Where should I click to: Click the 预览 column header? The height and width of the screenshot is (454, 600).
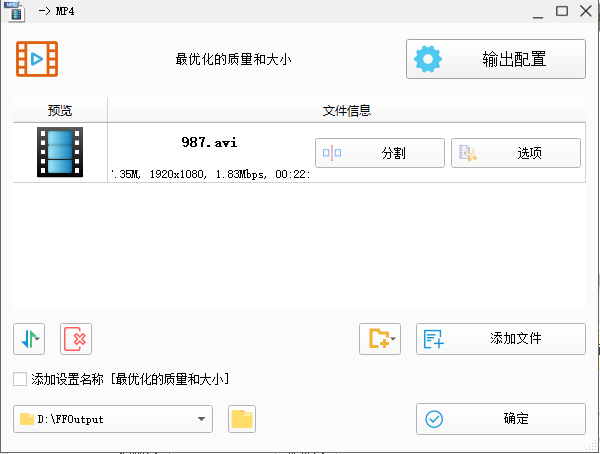60,110
